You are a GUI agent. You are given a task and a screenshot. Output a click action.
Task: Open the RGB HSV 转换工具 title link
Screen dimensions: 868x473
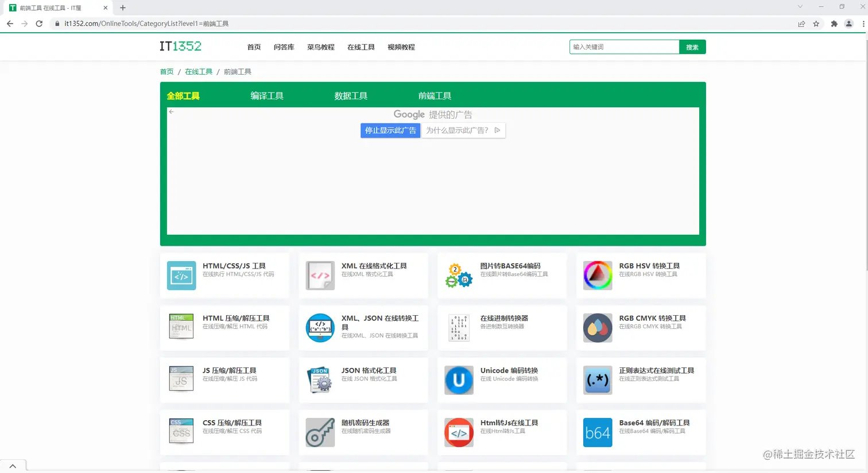pyautogui.click(x=649, y=266)
